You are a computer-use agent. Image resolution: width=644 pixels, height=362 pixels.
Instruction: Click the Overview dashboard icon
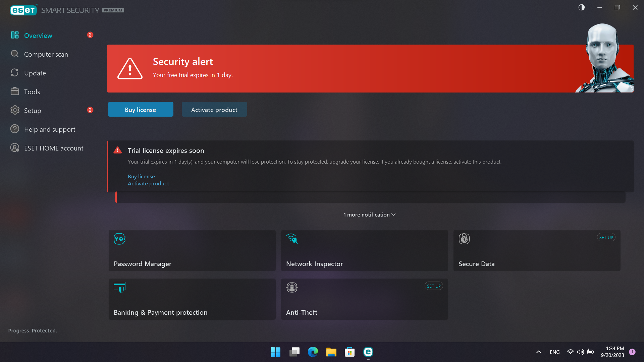pyautogui.click(x=15, y=35)
